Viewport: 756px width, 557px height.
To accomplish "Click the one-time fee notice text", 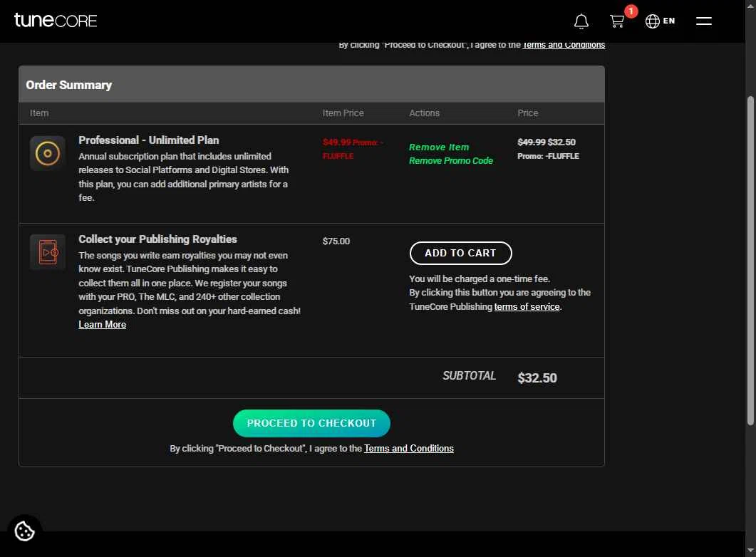I will click(x=480, y=279).
